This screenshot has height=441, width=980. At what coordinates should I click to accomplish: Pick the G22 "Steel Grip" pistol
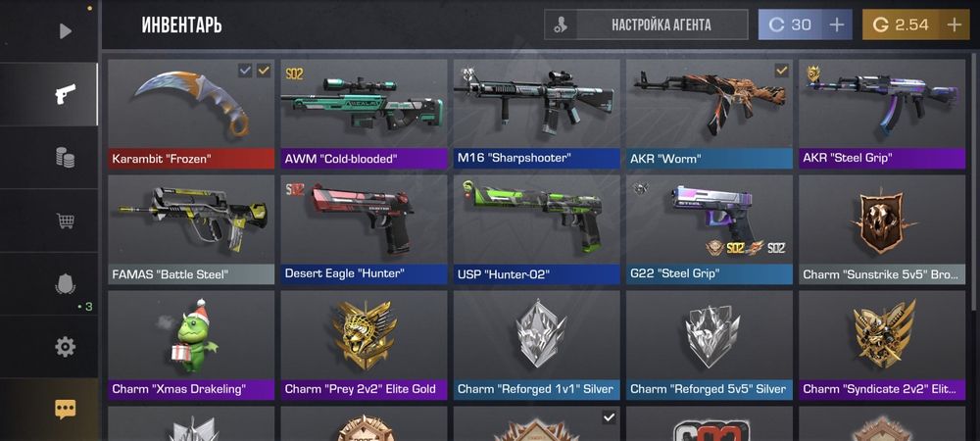[x=710, y=230]
